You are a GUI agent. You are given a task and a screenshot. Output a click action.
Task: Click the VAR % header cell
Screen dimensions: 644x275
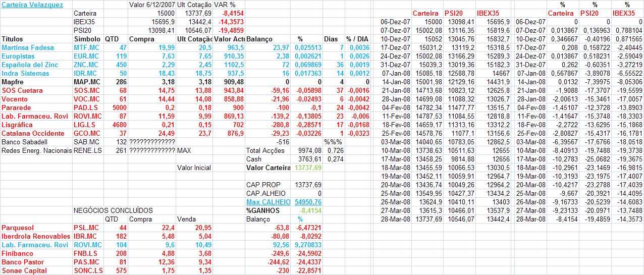225,5
